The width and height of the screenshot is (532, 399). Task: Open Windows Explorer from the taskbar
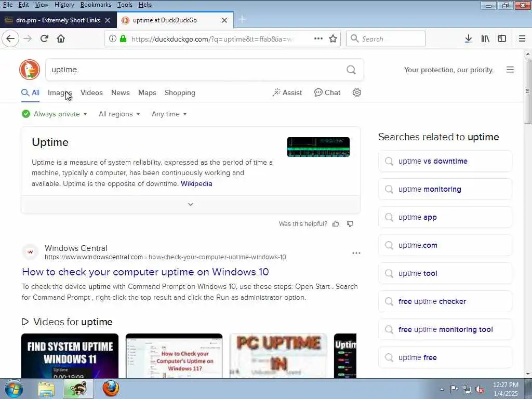pyautogui.click(x=46, y=389)
